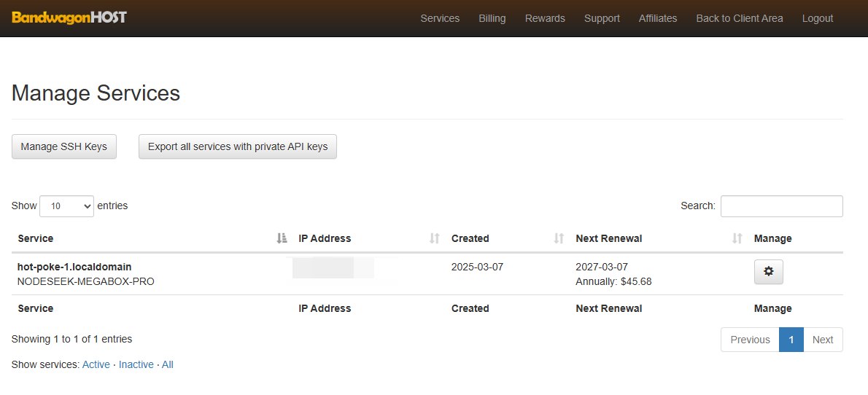Sort by Next Renewal column sort icon
868x395 pixels.
coord(737,238)
